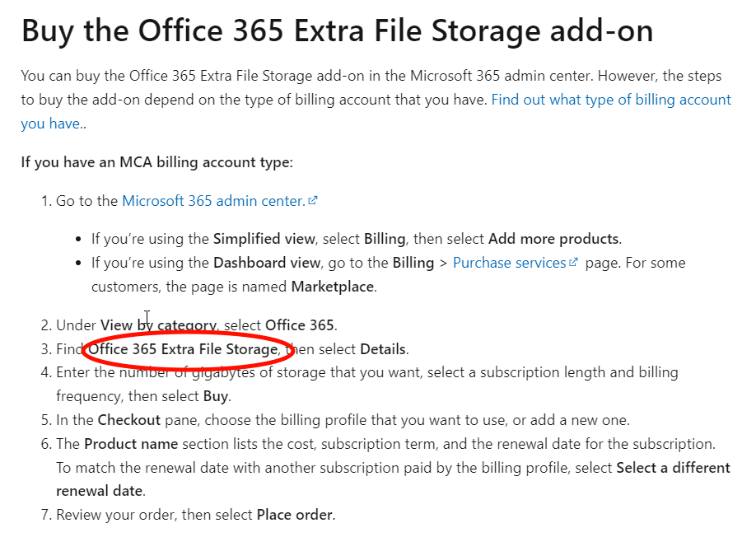Click 'Select a different renewal date' bold text
Viewport: 756px width, 537px height.
(x=673, y=468)
